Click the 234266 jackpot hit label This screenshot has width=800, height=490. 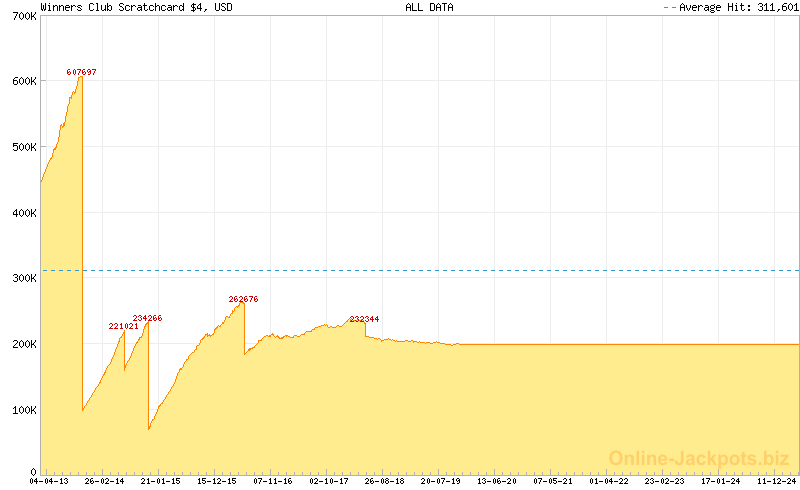click(147, 318)
